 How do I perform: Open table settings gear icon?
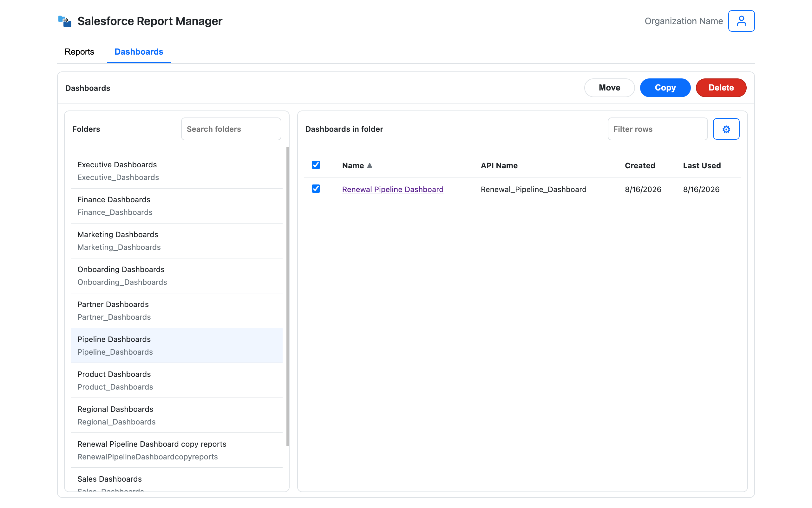pos(726,129)
